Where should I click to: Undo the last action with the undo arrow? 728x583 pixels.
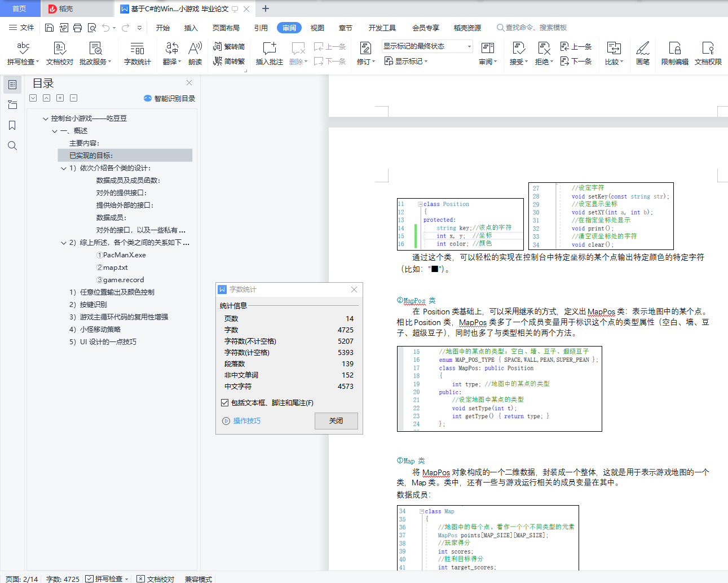click(x=106, y=28)
